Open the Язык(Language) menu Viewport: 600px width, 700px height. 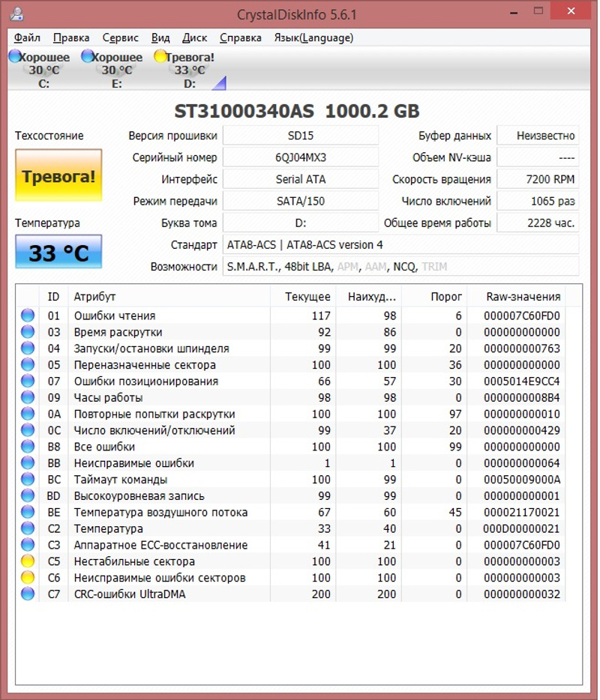point(313,37)
